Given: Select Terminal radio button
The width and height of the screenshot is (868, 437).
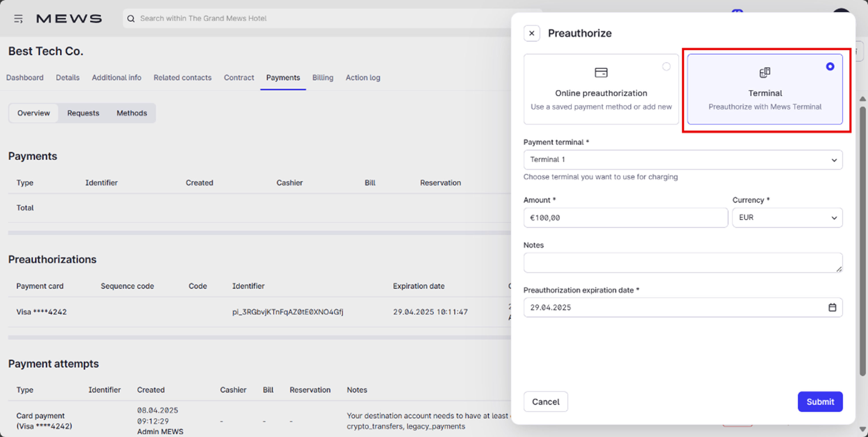Looking at the screenshot, I should 830,66.
